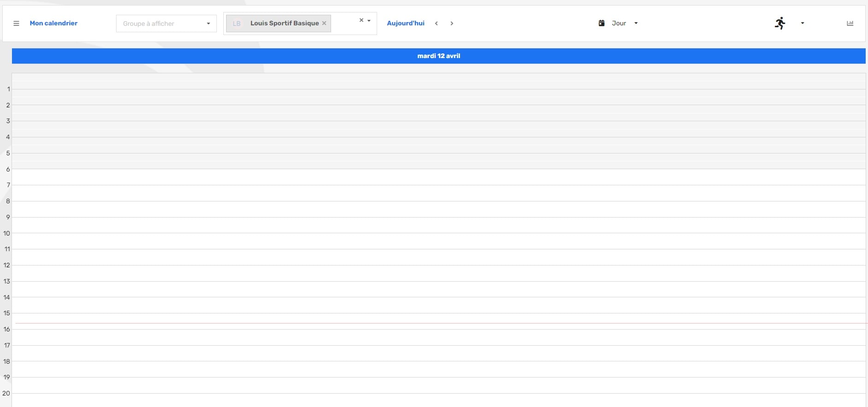
Task: Select the 8 o'clock time slot
Action: (439, 209)
